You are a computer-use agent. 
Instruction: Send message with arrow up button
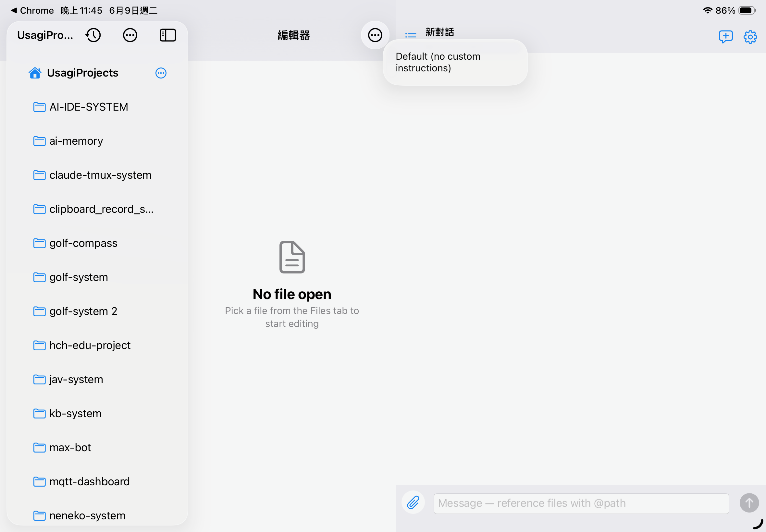pos(749,502)
